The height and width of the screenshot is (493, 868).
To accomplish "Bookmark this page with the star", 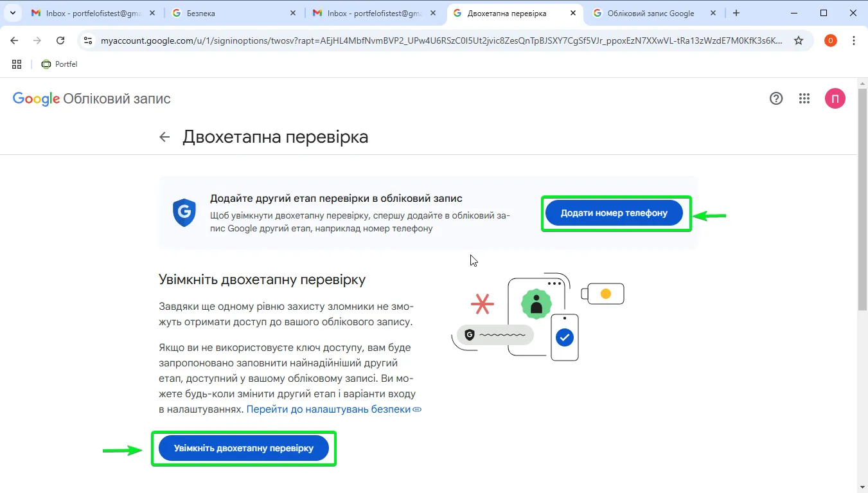I will point(799,40).
